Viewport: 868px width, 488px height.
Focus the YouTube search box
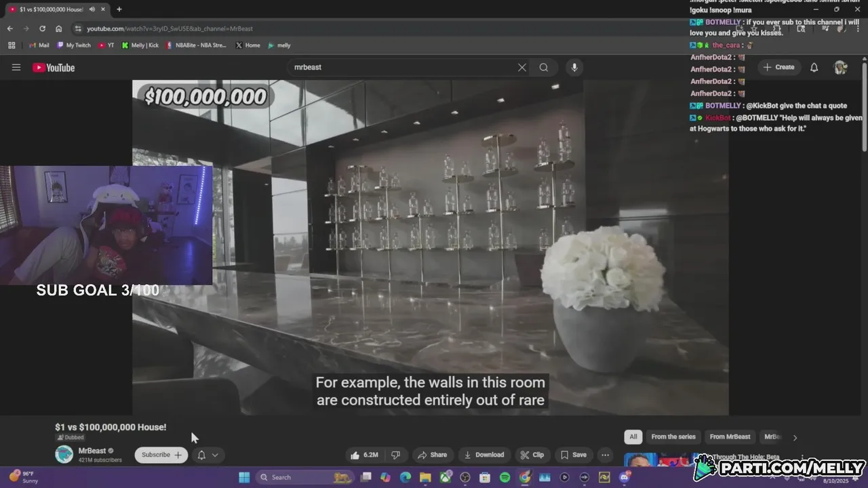[x=403, y=67]
